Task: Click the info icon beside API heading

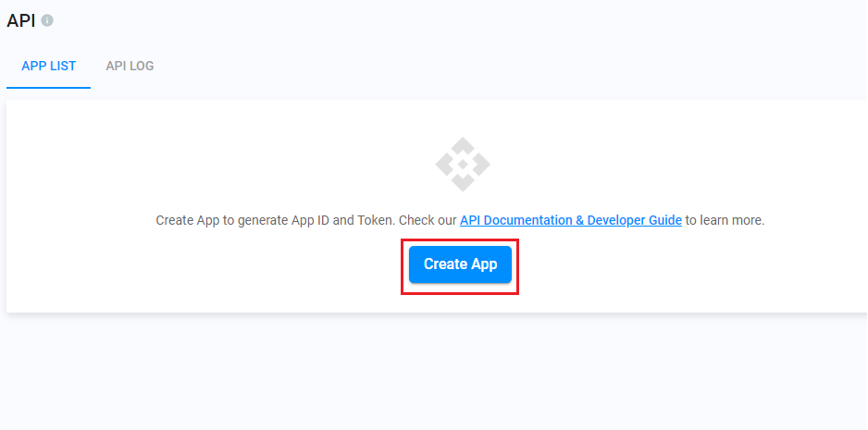Action: click(x=47, y=20)
